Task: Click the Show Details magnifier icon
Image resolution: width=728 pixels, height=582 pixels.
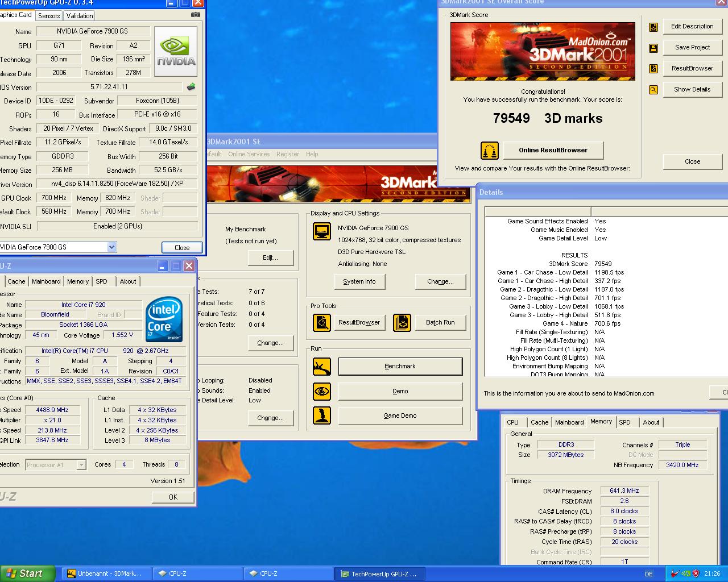Action: coord(653,90)
